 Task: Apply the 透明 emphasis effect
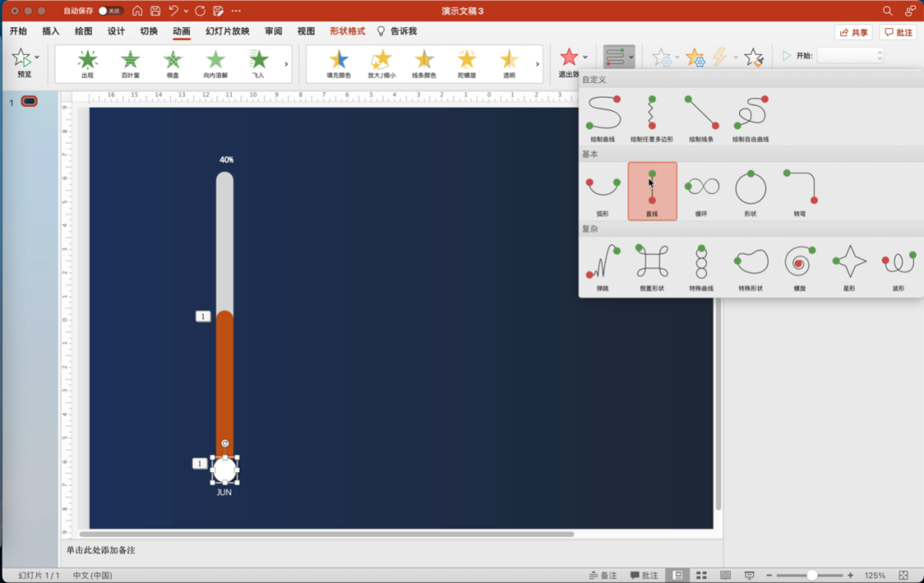pyautogui.click(x=509, y=63)
